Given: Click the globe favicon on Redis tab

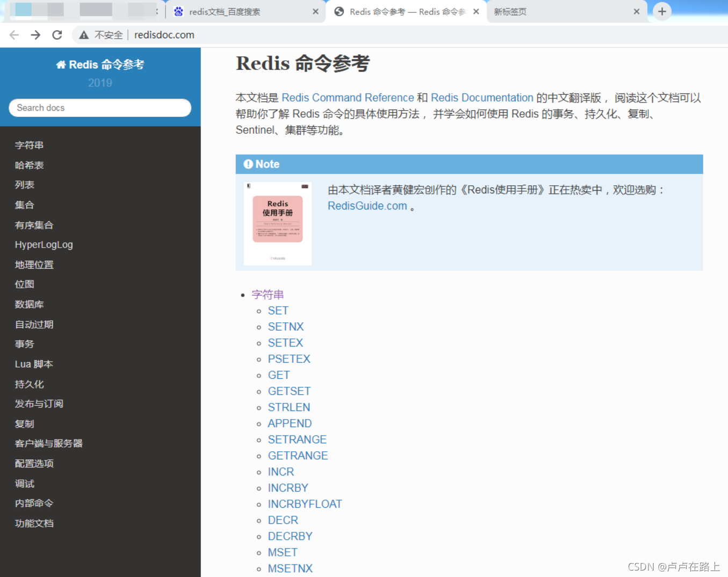Looking at the screenshot, I should click(339, 11).
